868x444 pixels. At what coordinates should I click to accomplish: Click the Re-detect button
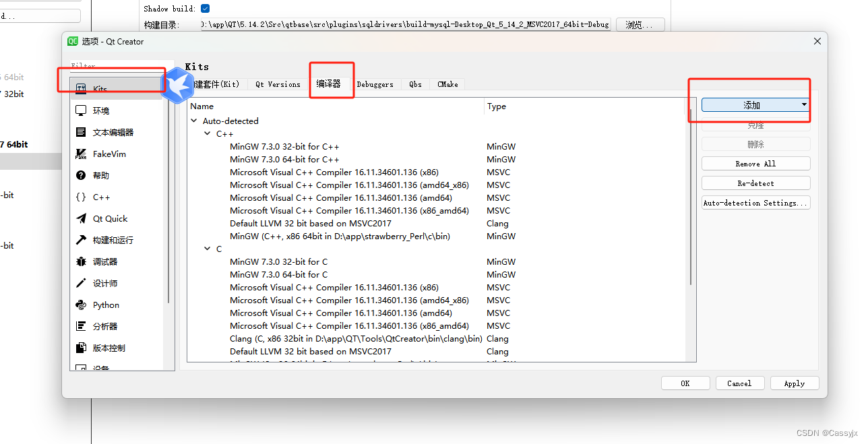[755, 182]
